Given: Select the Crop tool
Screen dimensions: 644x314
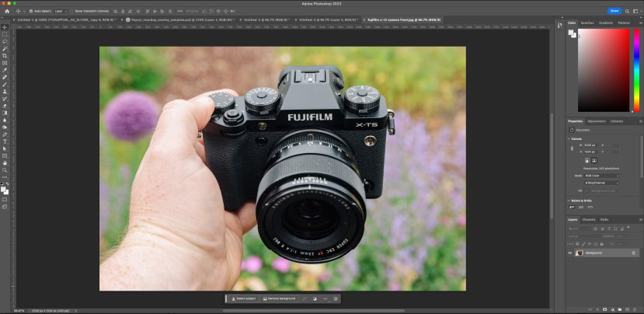Looking at the screenshot, I should pos(5,56).
